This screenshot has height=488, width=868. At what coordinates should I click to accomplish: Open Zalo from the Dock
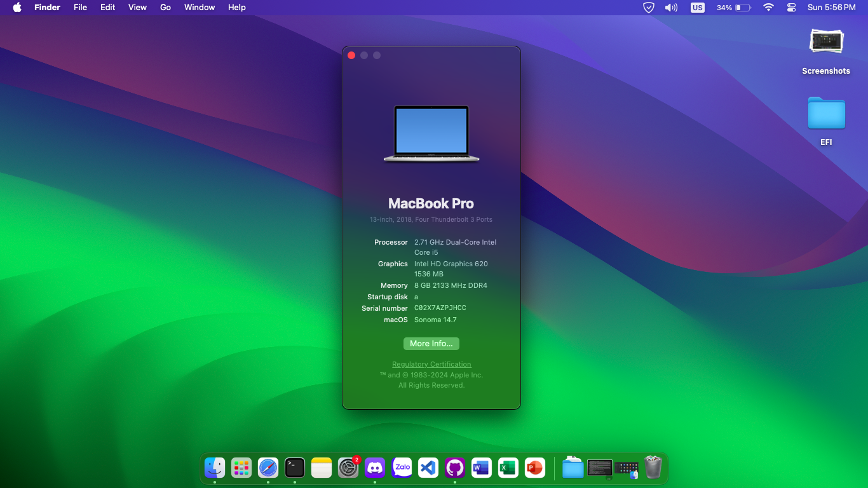click(402, 468)
